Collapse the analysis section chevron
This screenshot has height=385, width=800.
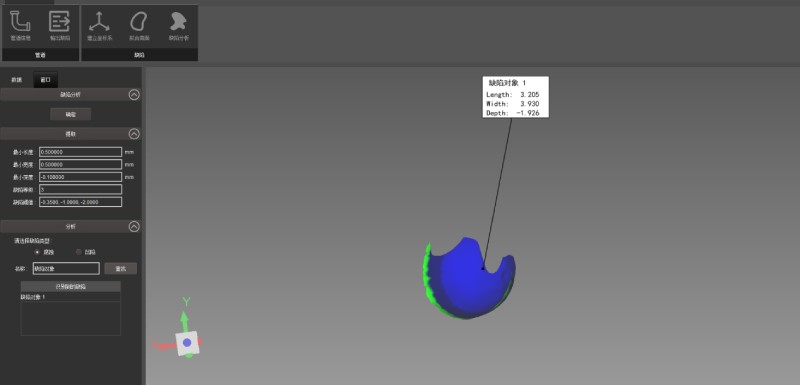click(x=134, y=226)
